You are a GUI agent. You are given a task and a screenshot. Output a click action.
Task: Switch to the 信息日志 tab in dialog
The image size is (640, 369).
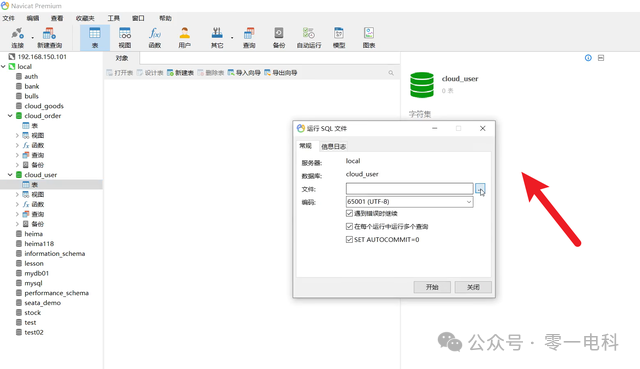pos(333,146)
